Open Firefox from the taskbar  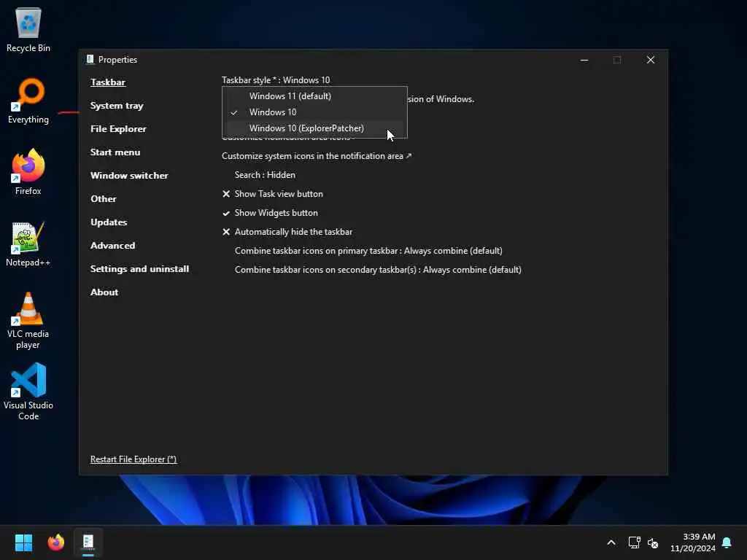click(x=55, y=542)
